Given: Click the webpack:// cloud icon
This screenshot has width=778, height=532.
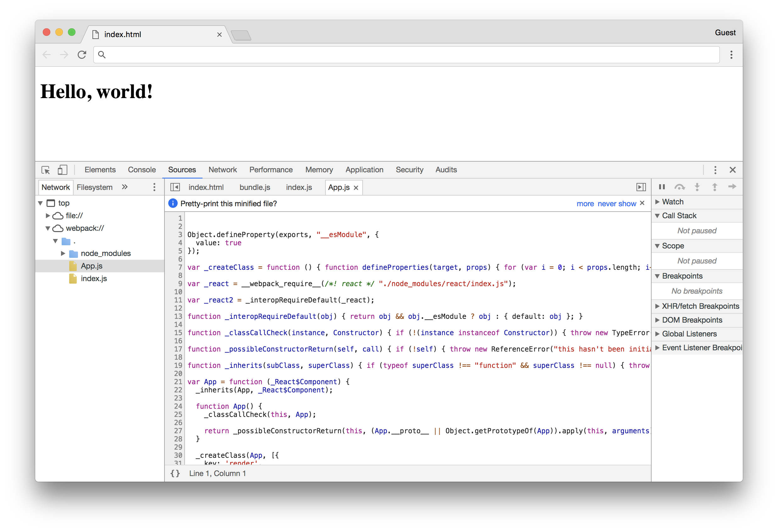Looking at the screenshot, I should tap(58, 228).
